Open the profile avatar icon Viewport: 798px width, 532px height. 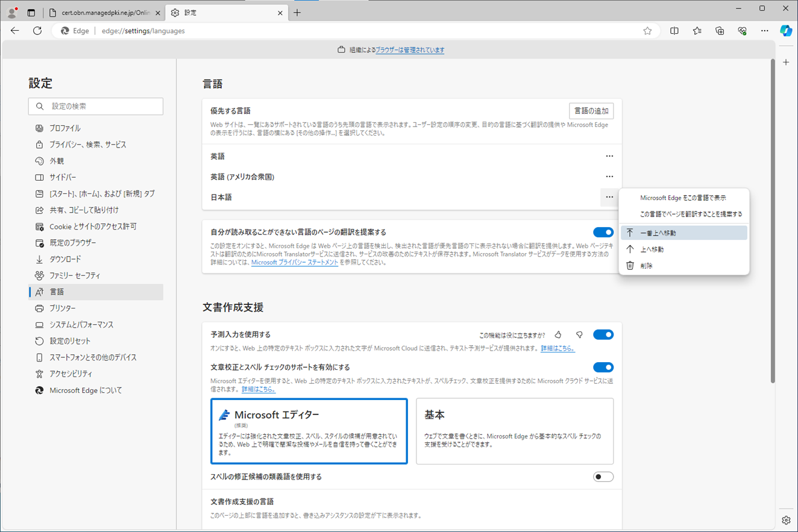[x=12, y=12]
